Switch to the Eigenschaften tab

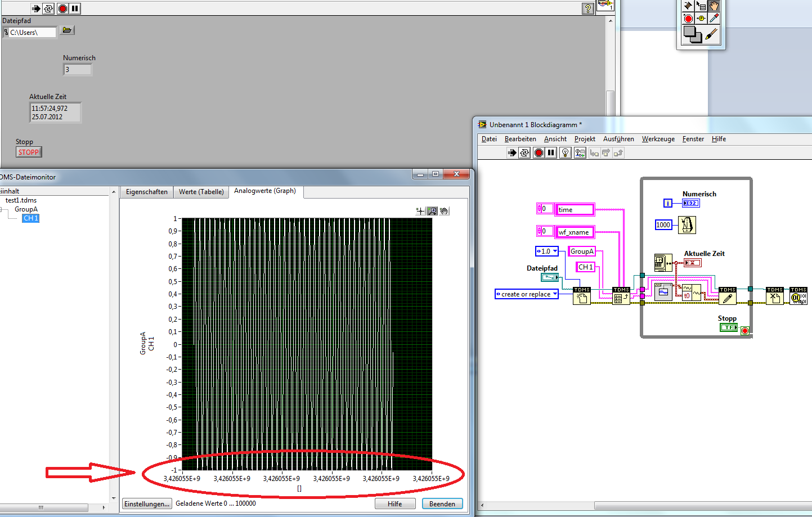147,192
